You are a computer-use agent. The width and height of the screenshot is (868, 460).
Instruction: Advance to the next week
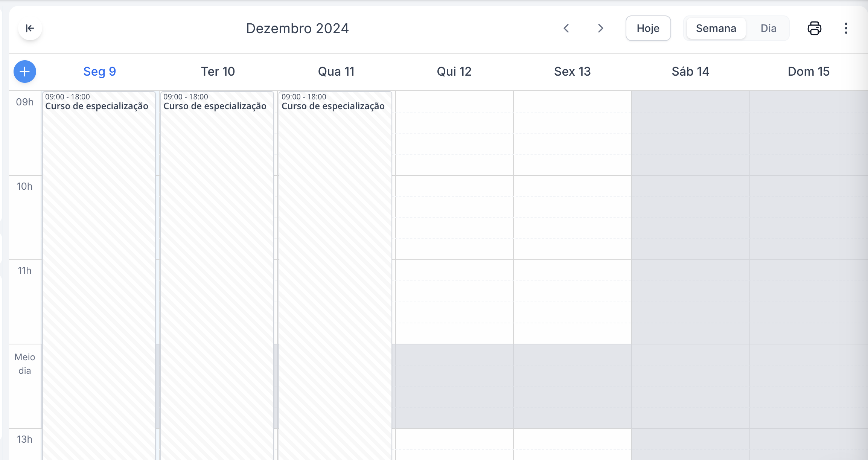point(601,28)
